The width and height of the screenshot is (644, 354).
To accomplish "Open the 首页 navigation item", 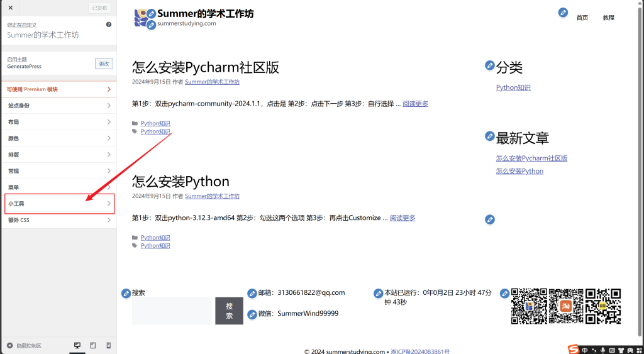I will [x=582, y=18].
